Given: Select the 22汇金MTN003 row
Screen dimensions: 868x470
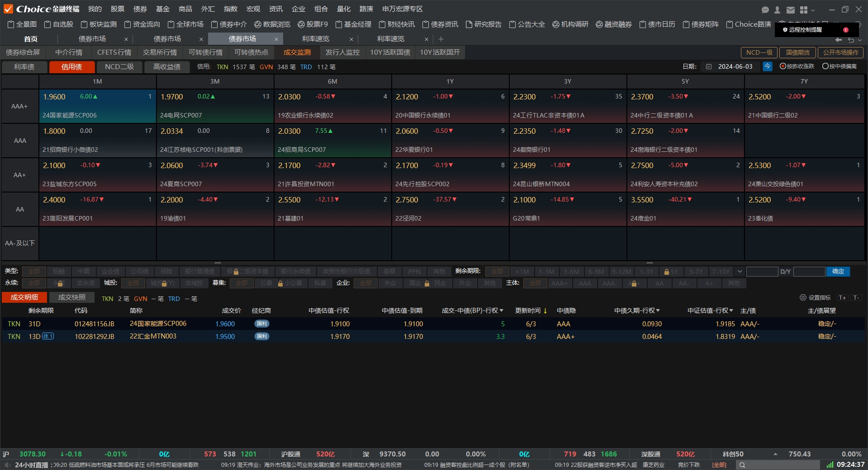Looking at the screenshot, I should coord(433,337).
